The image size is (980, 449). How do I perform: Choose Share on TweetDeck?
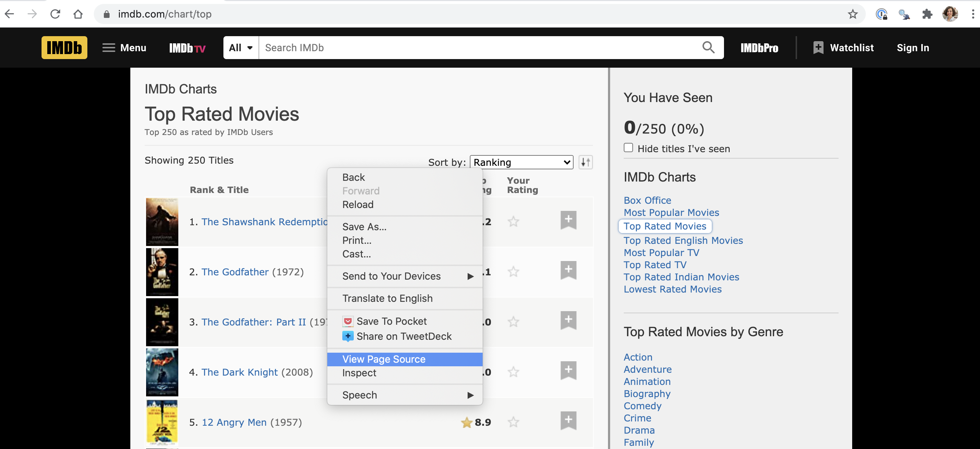click(x=405, y=336)
